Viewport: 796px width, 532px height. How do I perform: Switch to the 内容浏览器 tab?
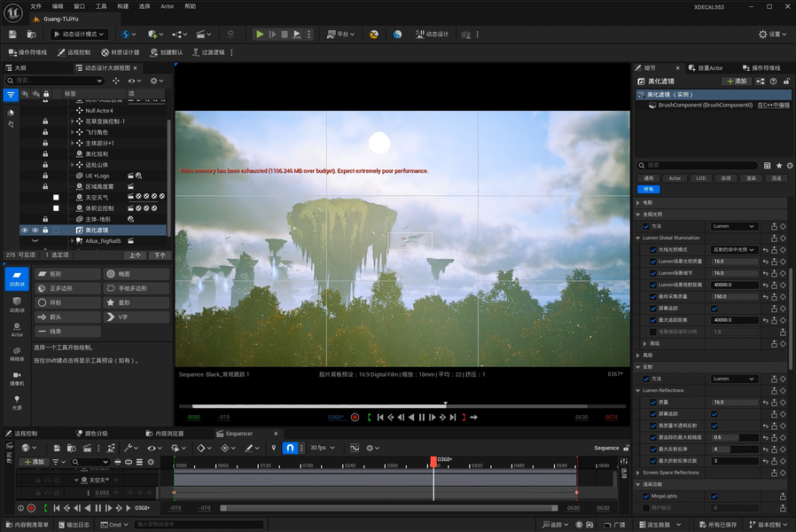coord(165,434)
